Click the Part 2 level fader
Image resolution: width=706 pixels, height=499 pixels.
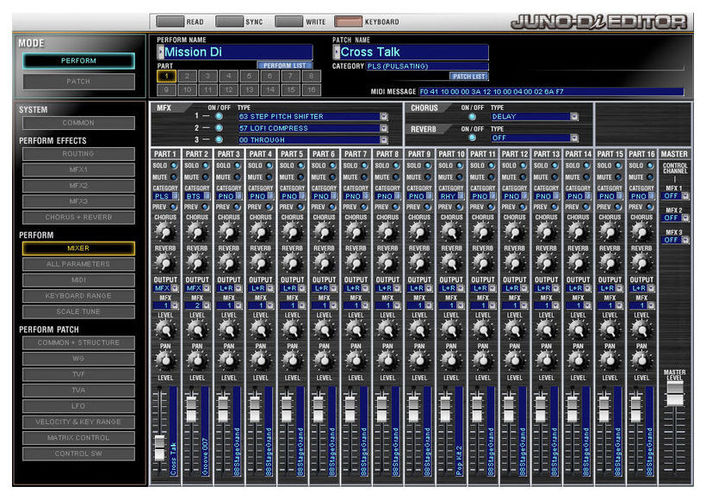click(191, 409)
